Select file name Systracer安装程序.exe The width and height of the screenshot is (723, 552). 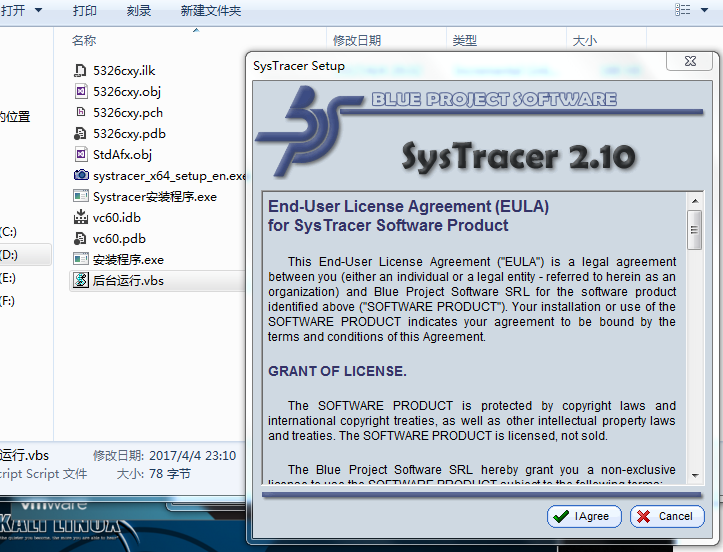tap(154, 197)
